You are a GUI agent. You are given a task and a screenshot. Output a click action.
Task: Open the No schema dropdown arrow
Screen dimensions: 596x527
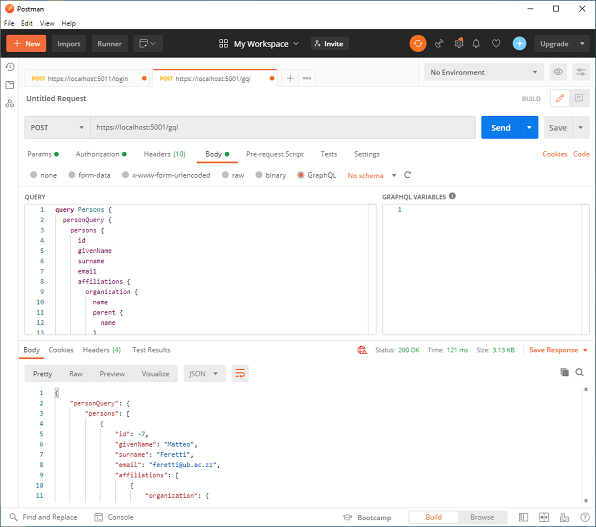tap(394, 175)
